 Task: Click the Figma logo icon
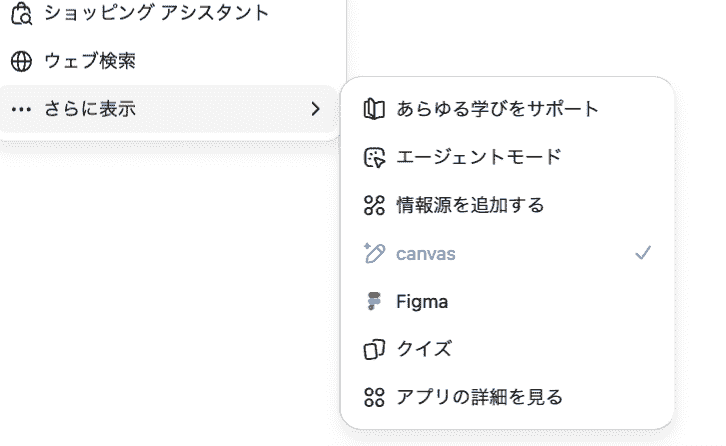point(374,302)
